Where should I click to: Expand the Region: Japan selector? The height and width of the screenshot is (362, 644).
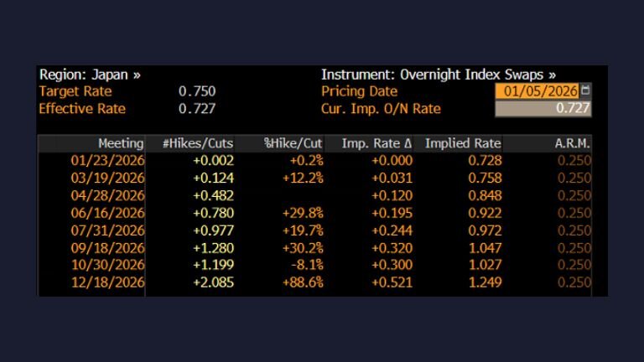90,75
